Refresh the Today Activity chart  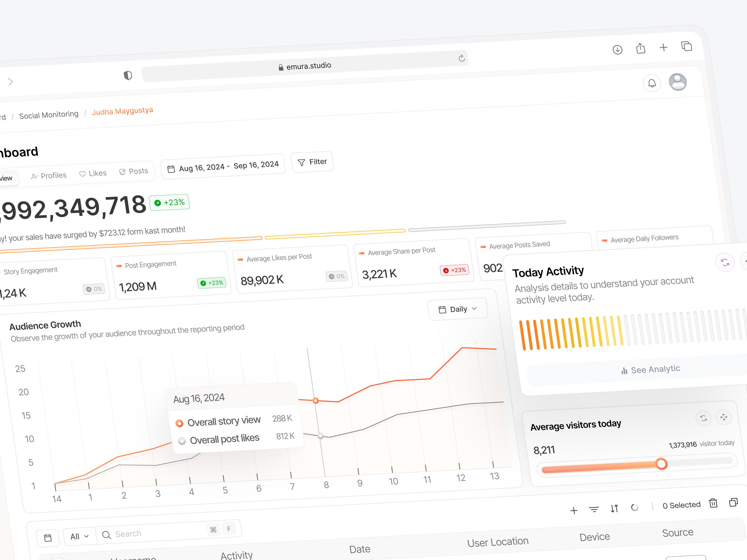(725, 262)
